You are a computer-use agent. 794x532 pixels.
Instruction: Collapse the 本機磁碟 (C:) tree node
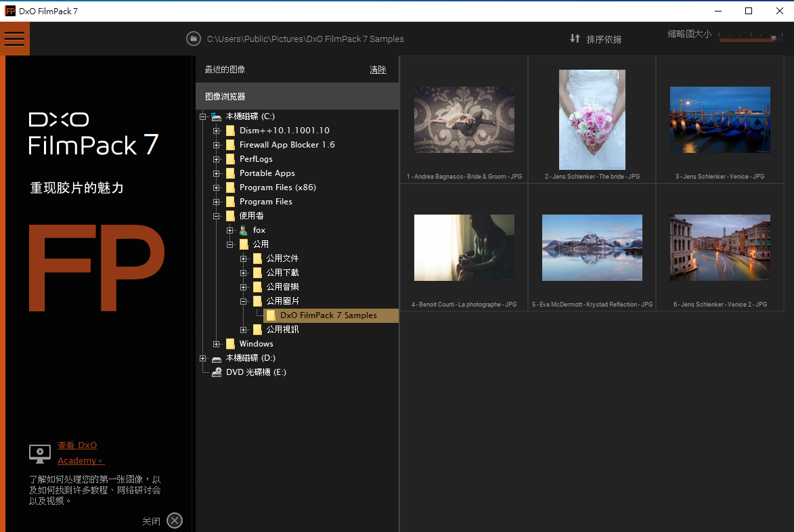pyautogui.click(x=203, y=116)
